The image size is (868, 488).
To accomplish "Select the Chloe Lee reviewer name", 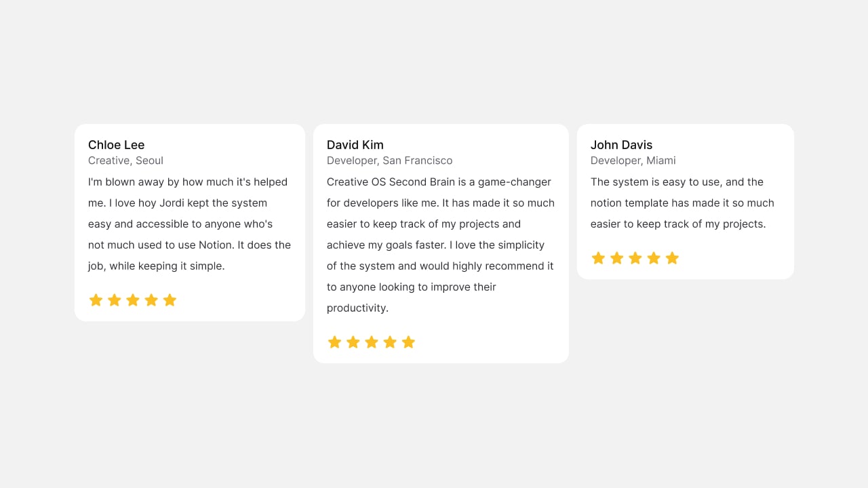I will pyautogui.click(x=116, y=144).
